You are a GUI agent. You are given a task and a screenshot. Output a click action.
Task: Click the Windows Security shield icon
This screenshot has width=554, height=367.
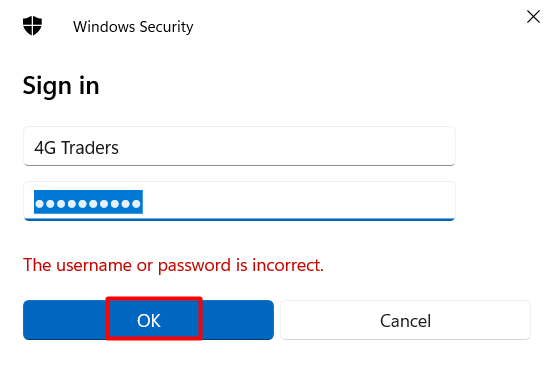coord(32,26)
